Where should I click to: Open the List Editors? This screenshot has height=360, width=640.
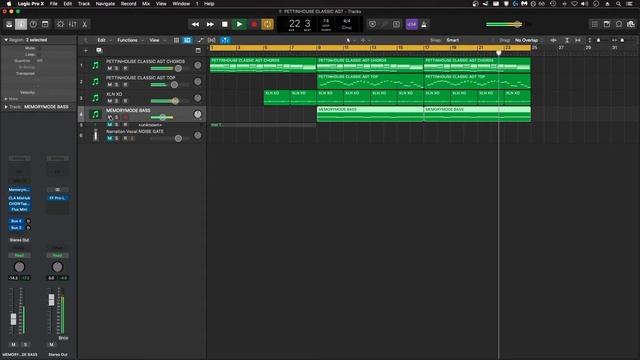click(x=595, y=24)
